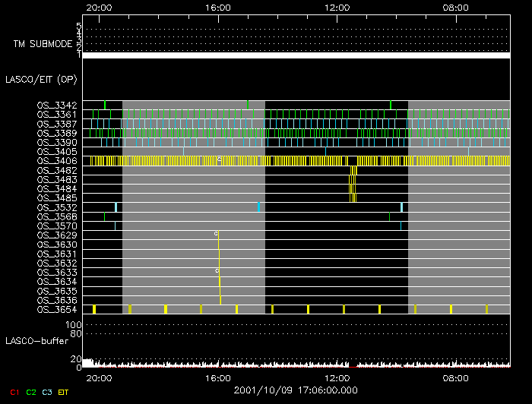Click the 'c' marker in OS_3633 row
Image resolution: width=532 pixels, height=404 pixels.
point(216,270)
